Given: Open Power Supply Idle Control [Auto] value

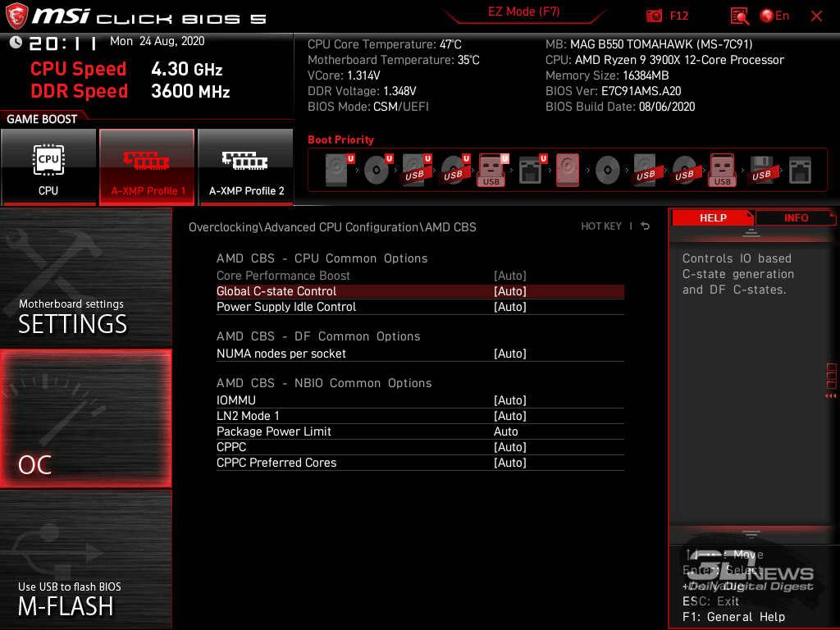Looking at the screenshot, I should point(510,307).
